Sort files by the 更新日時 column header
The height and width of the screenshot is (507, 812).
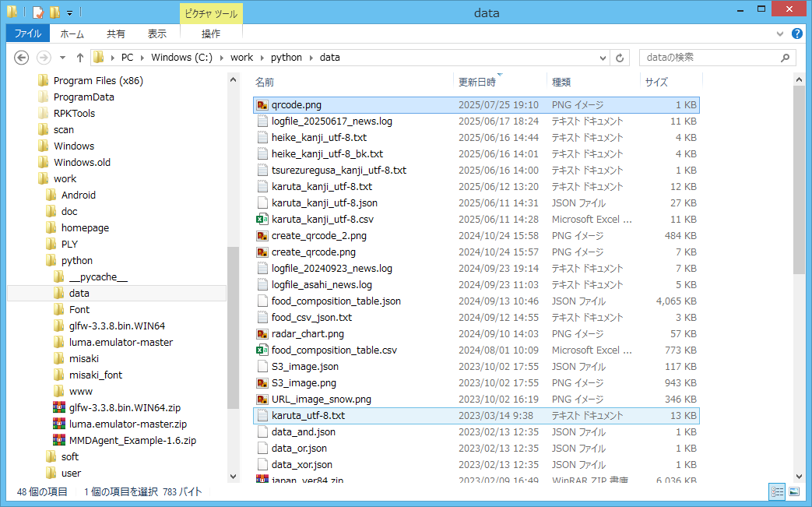coord(476,82)
